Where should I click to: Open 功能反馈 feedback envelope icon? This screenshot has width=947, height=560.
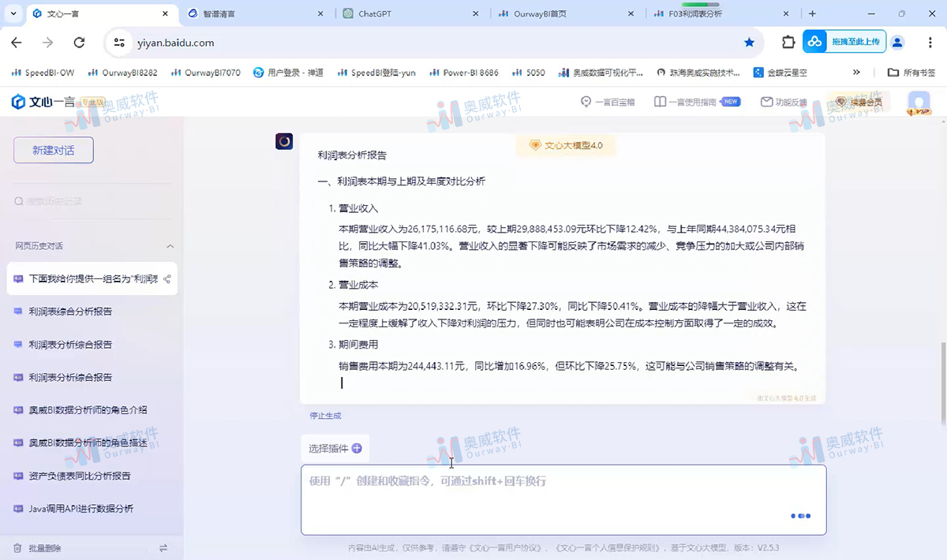pyautogui.click(x=766, y=103)
